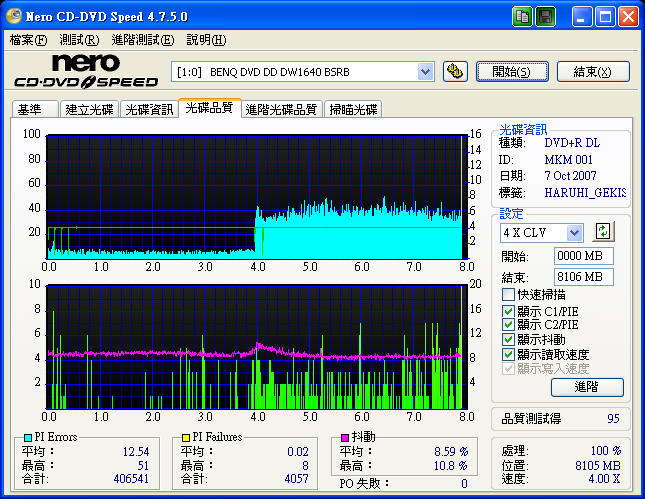Click the yellow PI Failures legend swatch

(186, 437)
